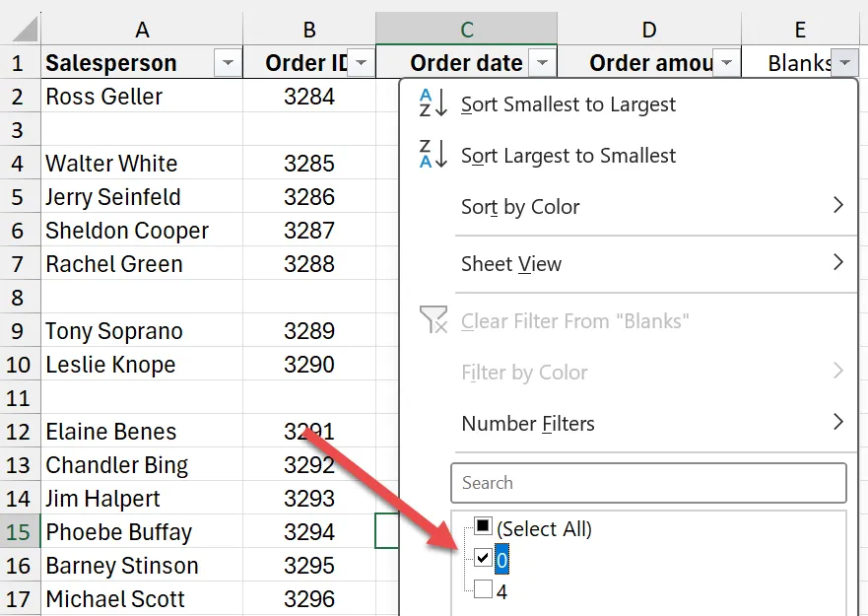Screen dimensions: 868x616
Task: Select the cell with Order ID 3290
Action: (x=308, y=365)
